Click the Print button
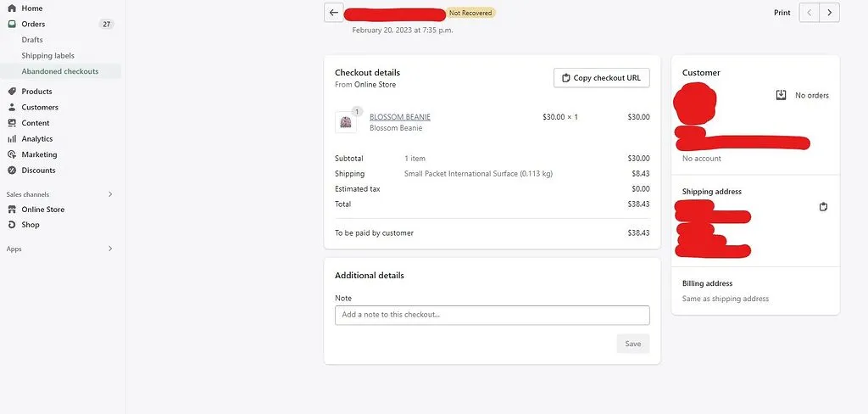This screenshot has width=868, height=414. (x=782, y=12)
